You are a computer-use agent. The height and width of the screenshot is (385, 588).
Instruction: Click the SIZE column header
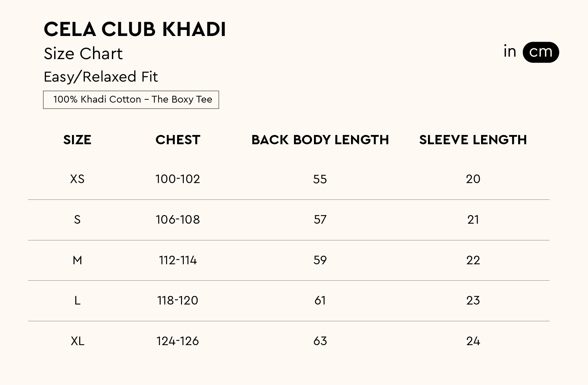click(x=77, y=140)
